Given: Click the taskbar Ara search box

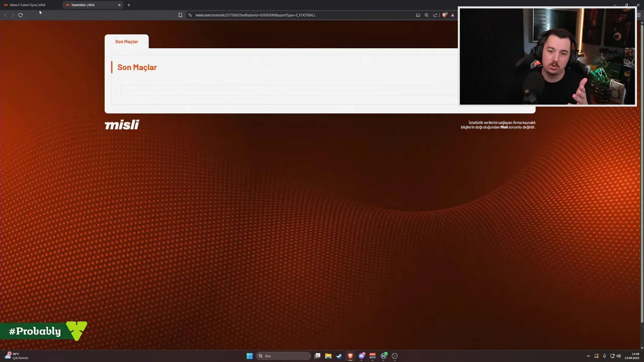Looking at the screenshot, I should 284,356.
